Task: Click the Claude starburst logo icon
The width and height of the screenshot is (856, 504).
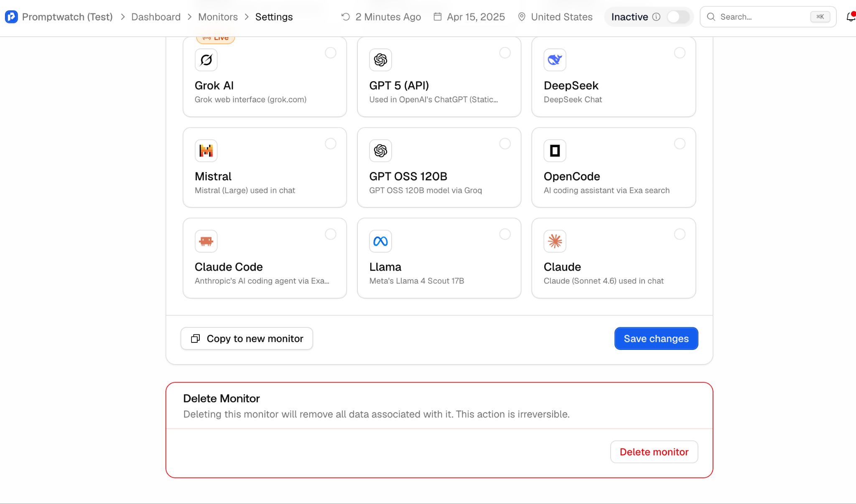Action: [x=555, y=241]
